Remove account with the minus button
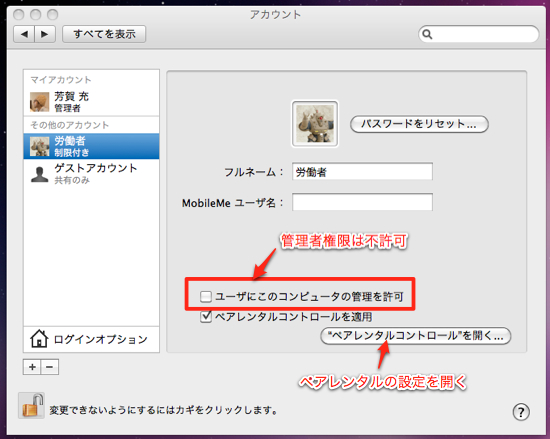This screenshot has width=550, height=439. [x=50, y=367]
